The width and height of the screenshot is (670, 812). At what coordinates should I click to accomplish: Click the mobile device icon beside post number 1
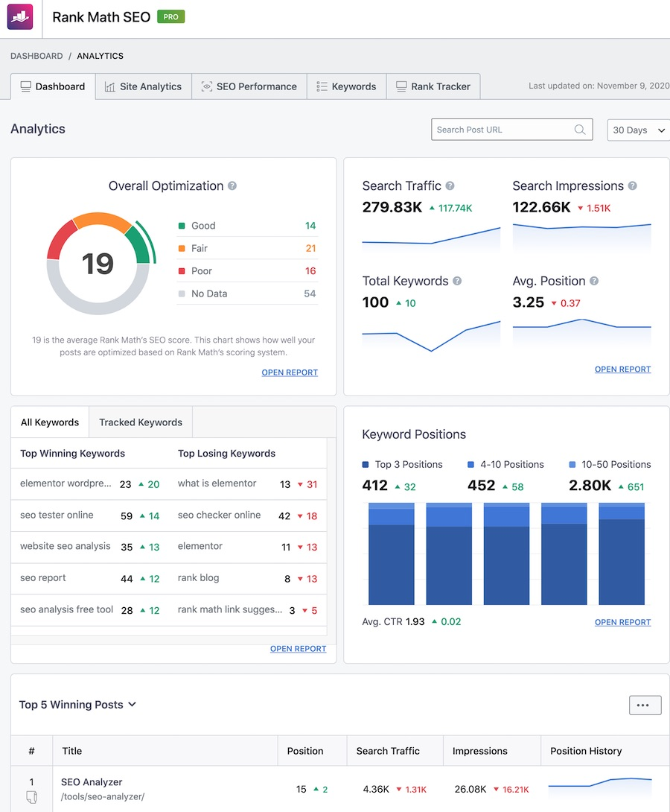[x=31, y=797]
